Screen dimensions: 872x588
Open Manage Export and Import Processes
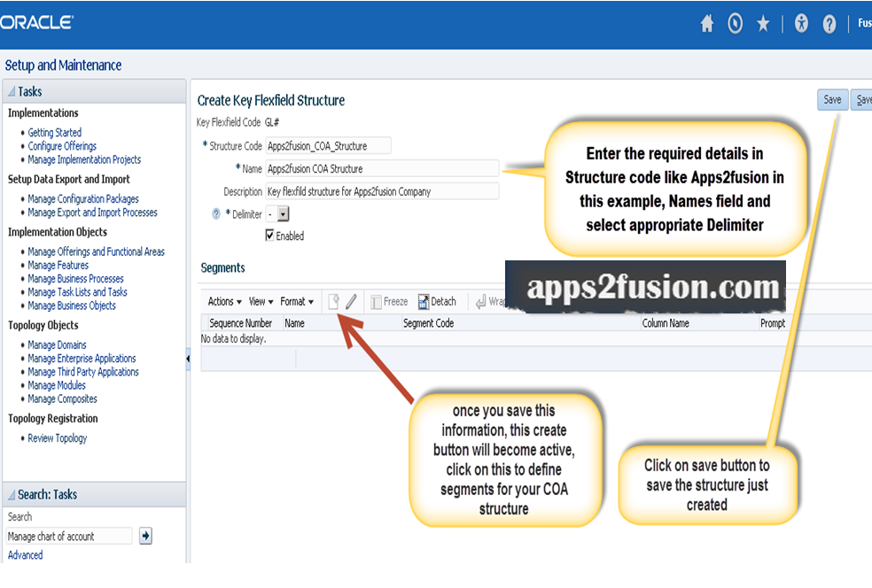pos(92,213)
